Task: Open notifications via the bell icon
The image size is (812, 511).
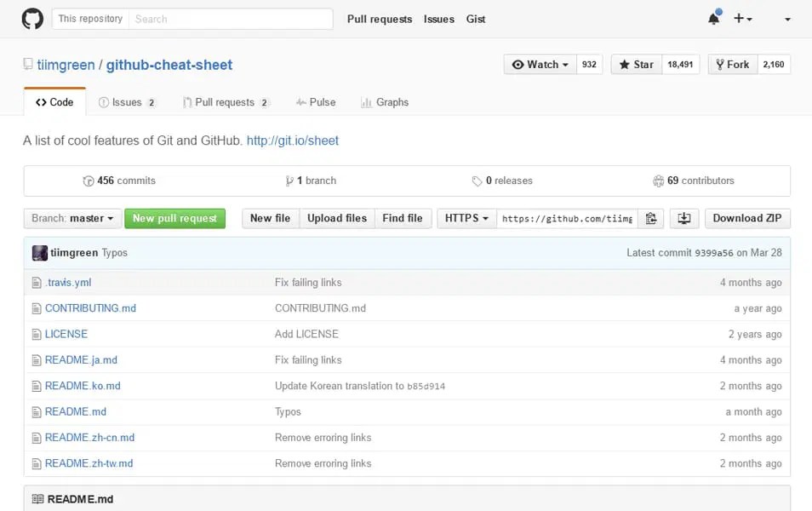Action: pyautogui.click(x=713, y=18)
